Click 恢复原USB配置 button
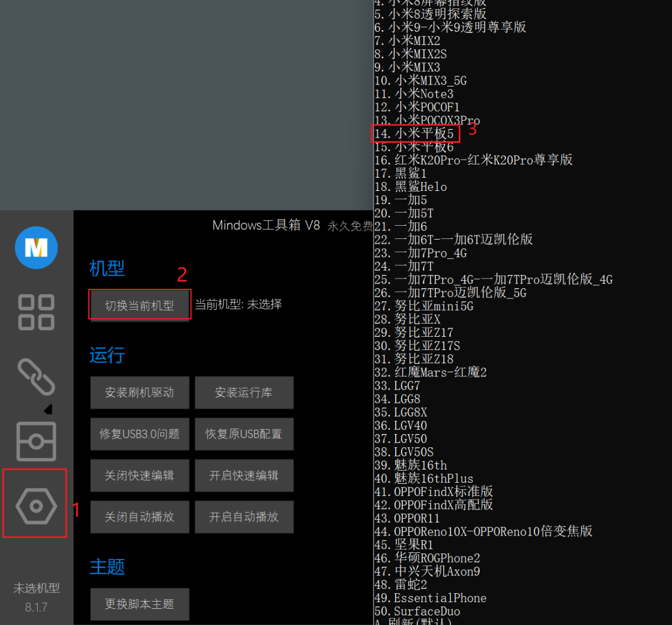 244,434
